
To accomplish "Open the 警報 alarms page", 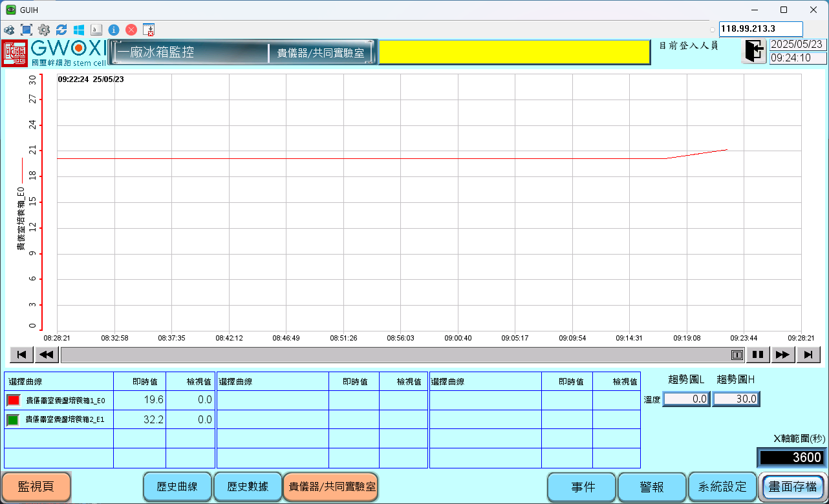I will (652, 487).
